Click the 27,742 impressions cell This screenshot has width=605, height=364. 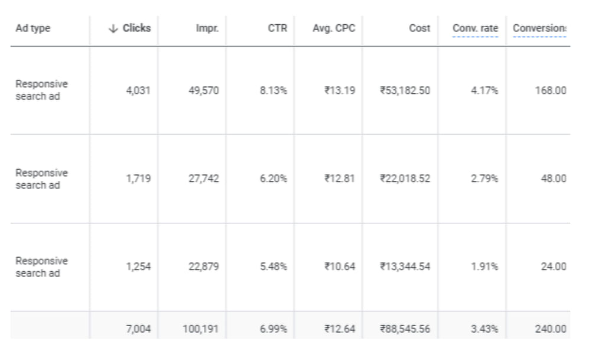pos(203,178)
